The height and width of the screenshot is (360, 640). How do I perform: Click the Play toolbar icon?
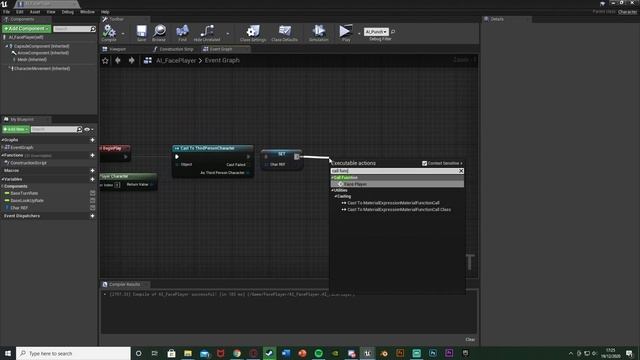tap(345, 32)
